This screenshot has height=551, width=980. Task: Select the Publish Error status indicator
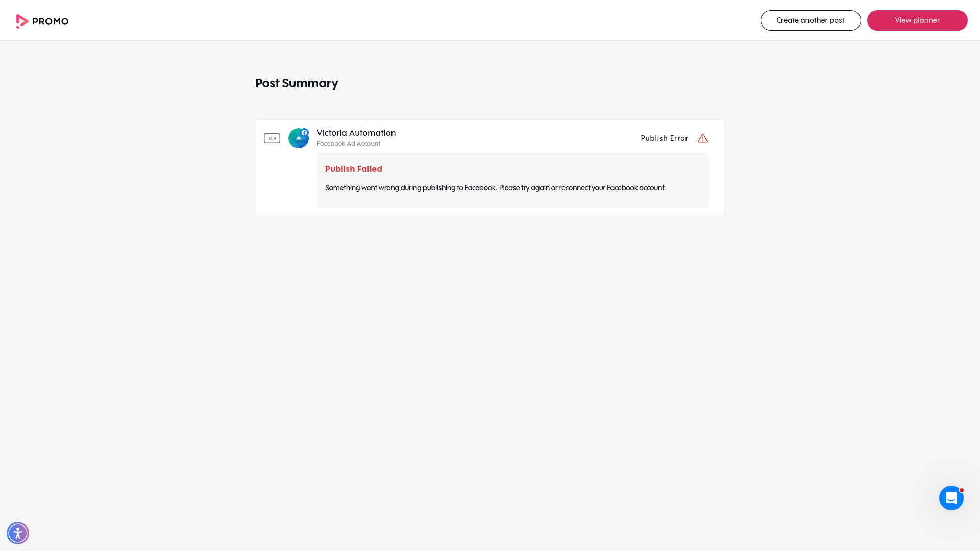pos(664,138)
